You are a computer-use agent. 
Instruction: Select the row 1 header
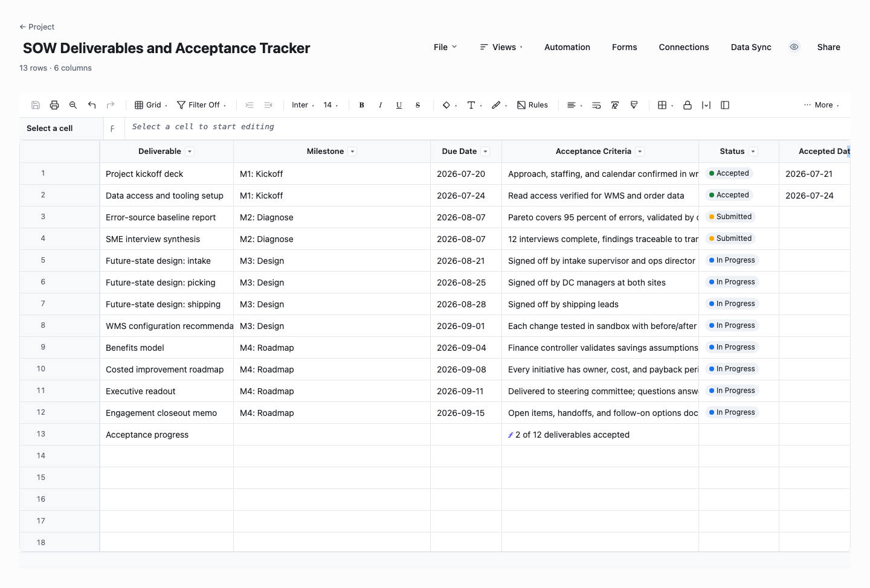click(60, 173)
